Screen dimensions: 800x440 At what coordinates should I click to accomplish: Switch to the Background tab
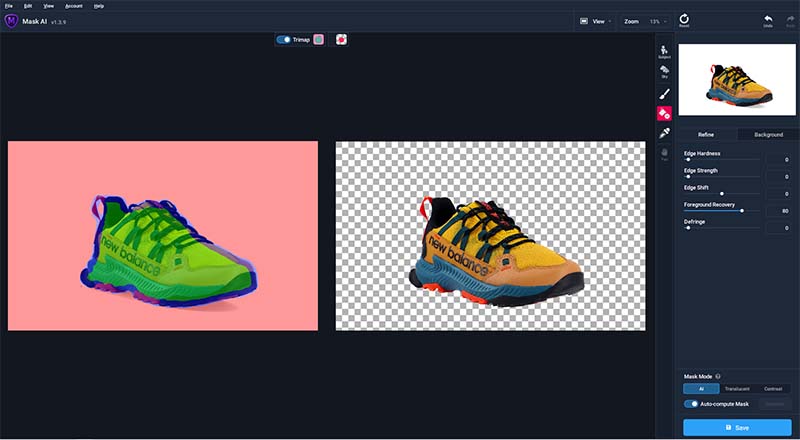tap(768, 135)
